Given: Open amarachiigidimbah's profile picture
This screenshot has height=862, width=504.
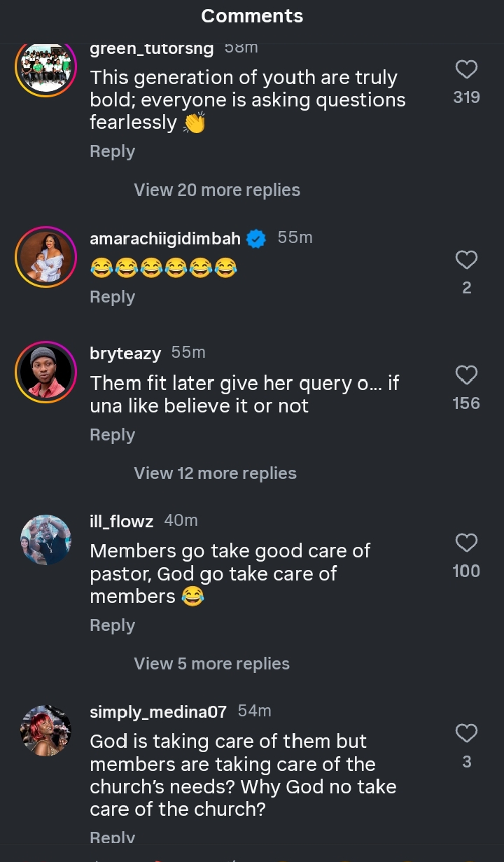Looking at the screenshot, I should (x=45, y=257).
